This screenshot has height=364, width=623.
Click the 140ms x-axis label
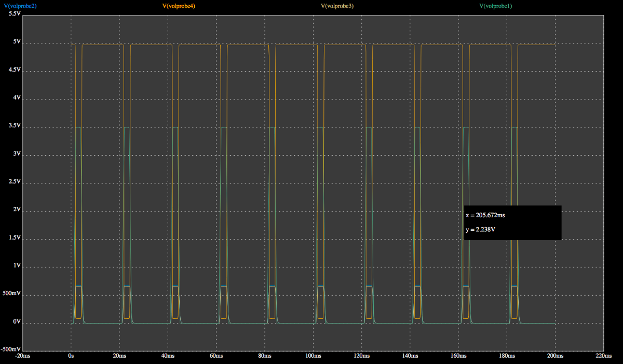[x=410, y=356]
